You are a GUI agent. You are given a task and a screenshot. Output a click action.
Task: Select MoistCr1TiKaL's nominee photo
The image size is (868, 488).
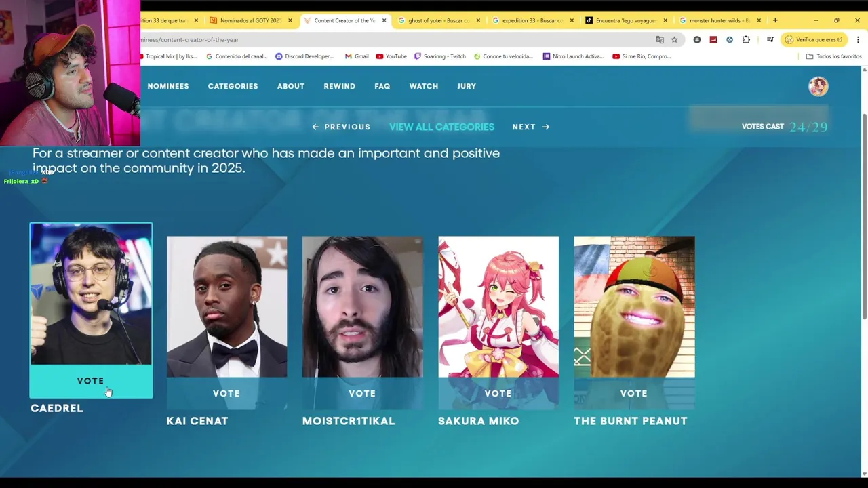[x=362, y=306]
